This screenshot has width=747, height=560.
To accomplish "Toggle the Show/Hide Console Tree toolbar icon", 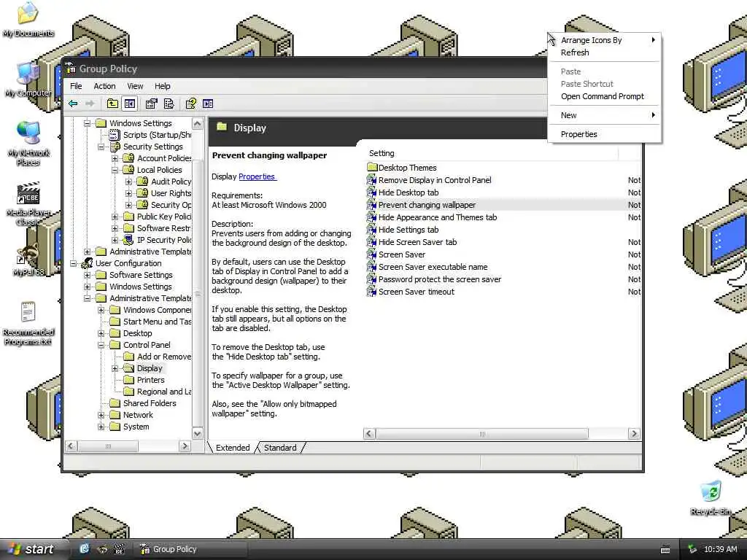I will click(x=130, y=104).
